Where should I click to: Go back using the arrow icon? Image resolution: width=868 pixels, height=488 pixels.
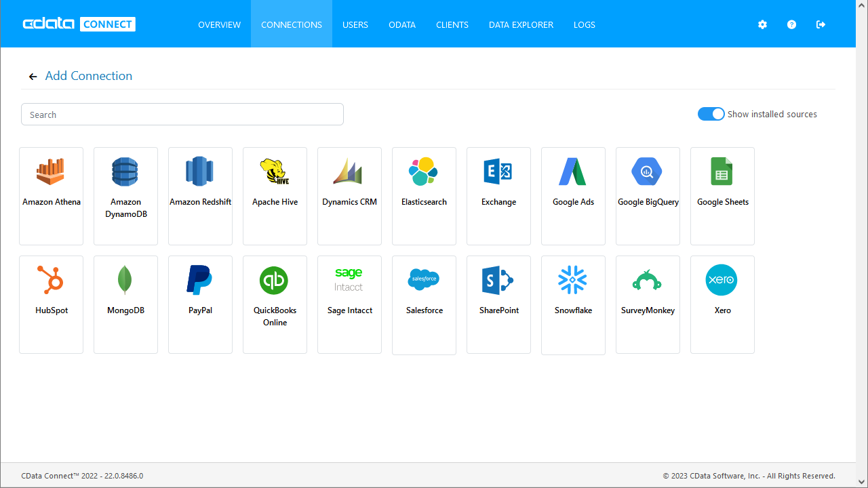(x=33, y=77)
